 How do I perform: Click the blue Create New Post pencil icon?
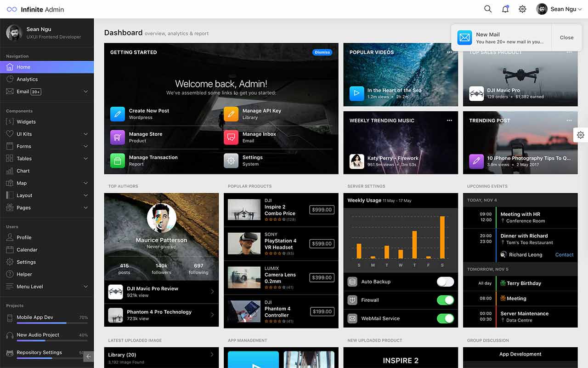[x=118, y=114]
